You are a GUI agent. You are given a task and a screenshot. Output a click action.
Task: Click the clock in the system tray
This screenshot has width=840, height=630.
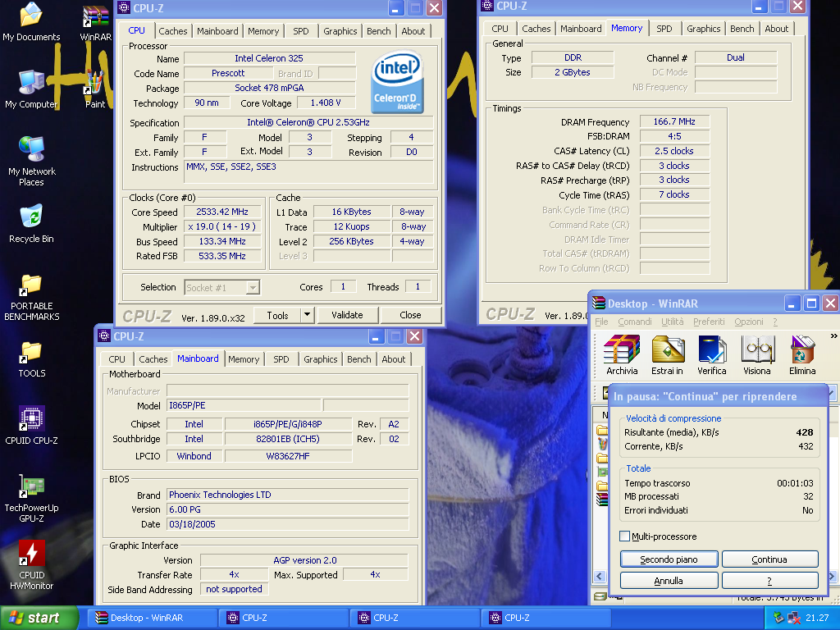tap(817, 618)
